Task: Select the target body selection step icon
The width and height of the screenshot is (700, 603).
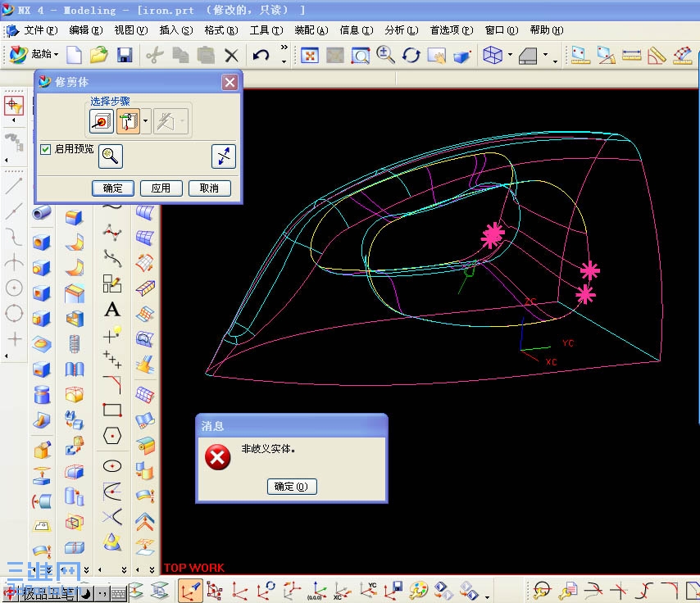Action: (102, 122)
